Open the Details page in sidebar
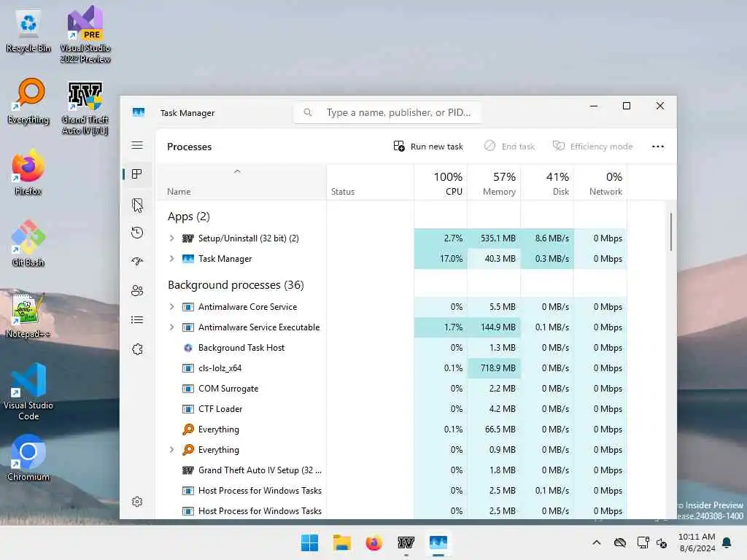747x560 pixels. [137, 320]
